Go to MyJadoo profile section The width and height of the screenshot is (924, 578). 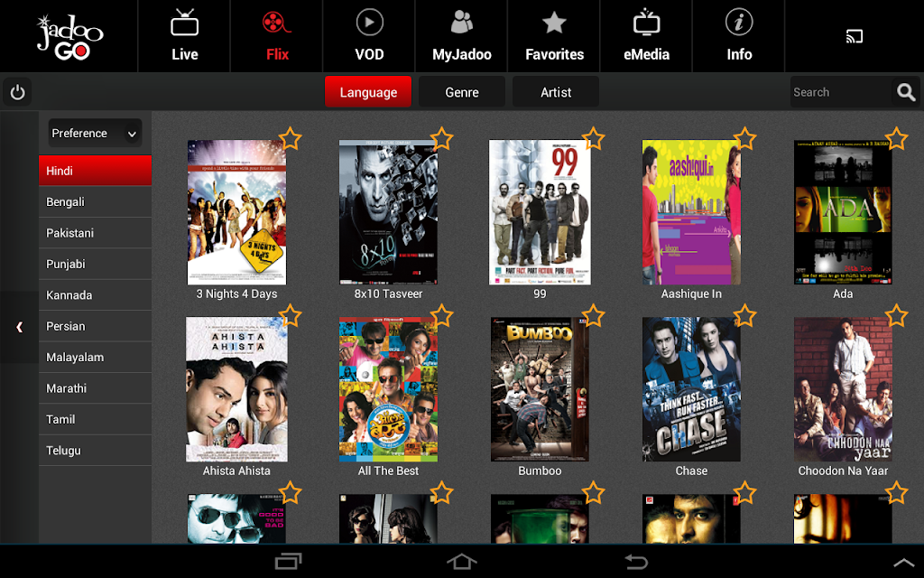461,36
